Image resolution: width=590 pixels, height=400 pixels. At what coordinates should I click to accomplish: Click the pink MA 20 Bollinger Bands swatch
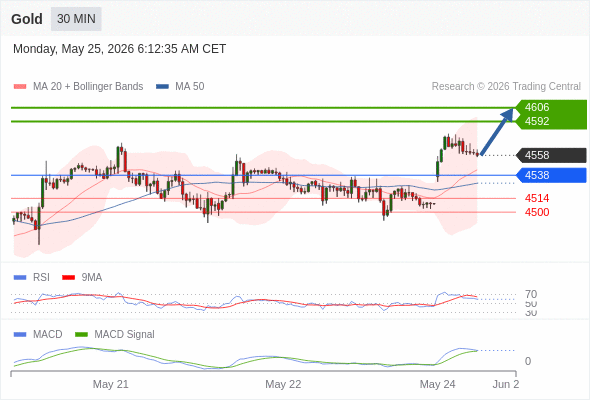click(x=20, y=87)
